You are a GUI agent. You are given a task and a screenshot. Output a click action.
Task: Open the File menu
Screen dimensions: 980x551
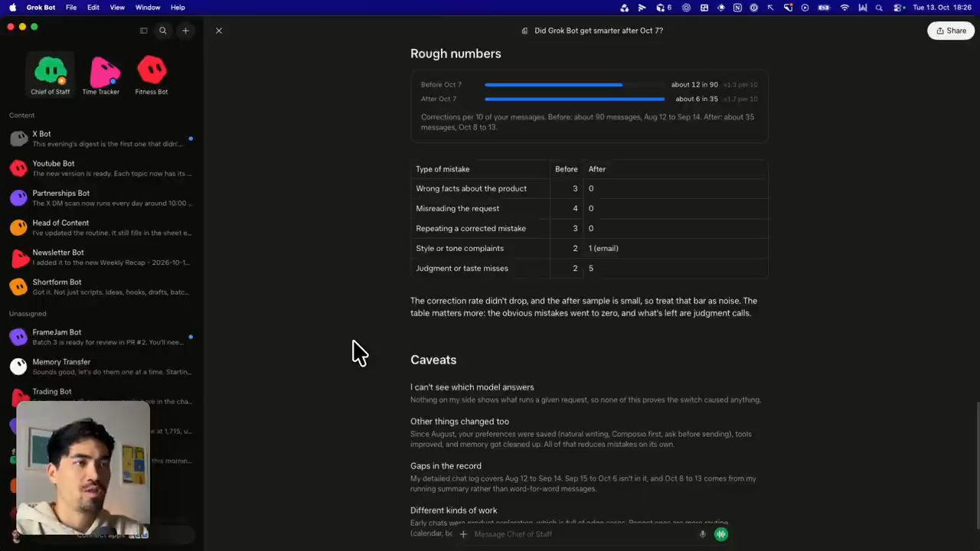pyautogui.click(x=71, y=7)
